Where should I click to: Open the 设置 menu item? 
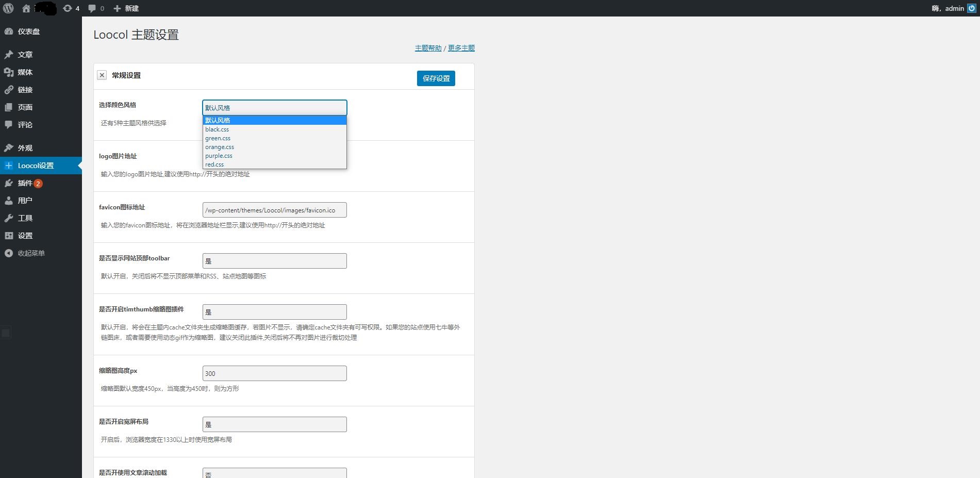click(41, 236)
